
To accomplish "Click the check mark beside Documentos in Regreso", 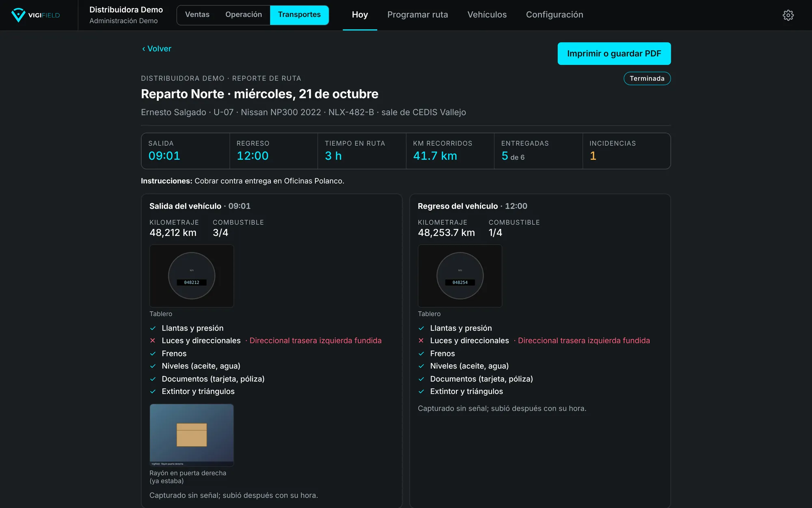I will point(421,379).
